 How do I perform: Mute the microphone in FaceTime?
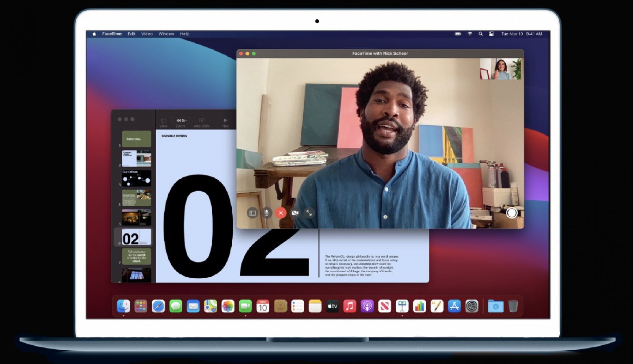click(x=266, y=213)
